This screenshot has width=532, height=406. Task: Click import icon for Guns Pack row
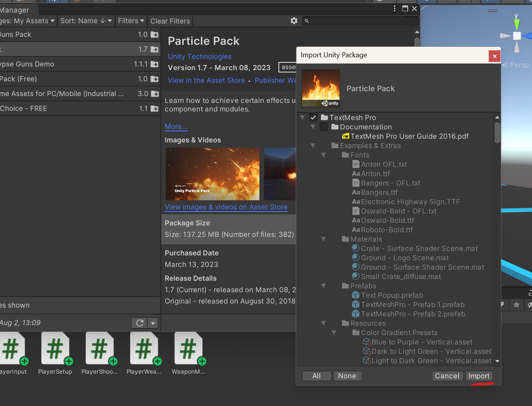pos(155,35)
